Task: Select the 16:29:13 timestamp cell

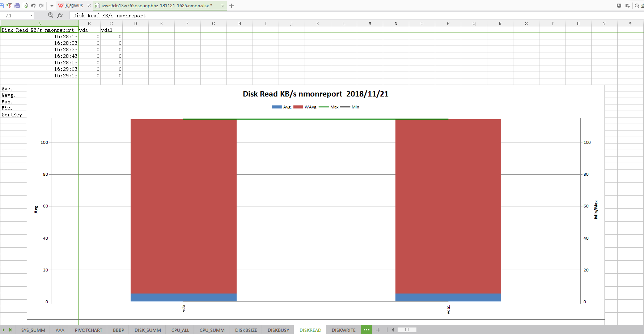Action: pos(39,76)
